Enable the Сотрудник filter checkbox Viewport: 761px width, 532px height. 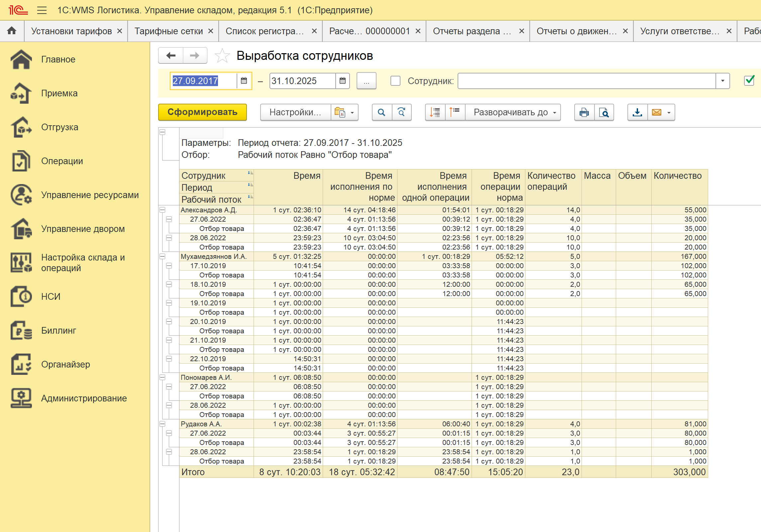point(395,81)
